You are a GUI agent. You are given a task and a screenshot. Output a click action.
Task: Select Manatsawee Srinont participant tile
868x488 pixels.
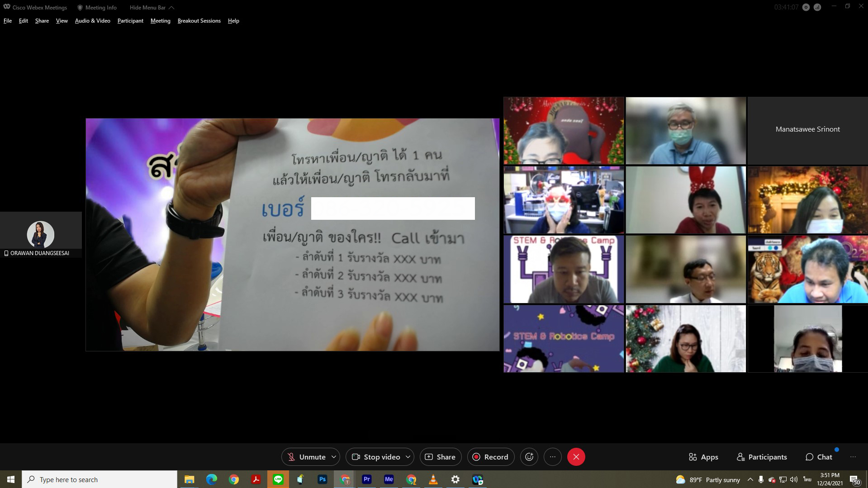(x=807, y=130)
